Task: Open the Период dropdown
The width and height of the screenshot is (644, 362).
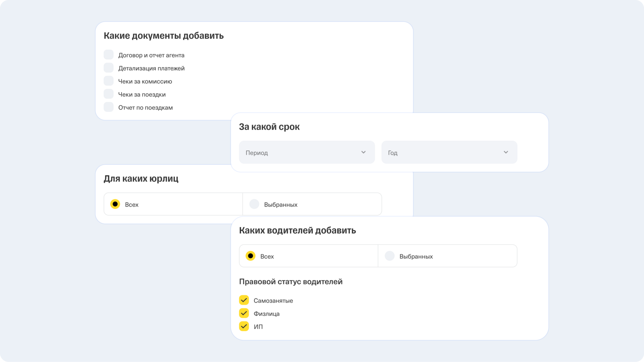Action: (x=306, y=152)
